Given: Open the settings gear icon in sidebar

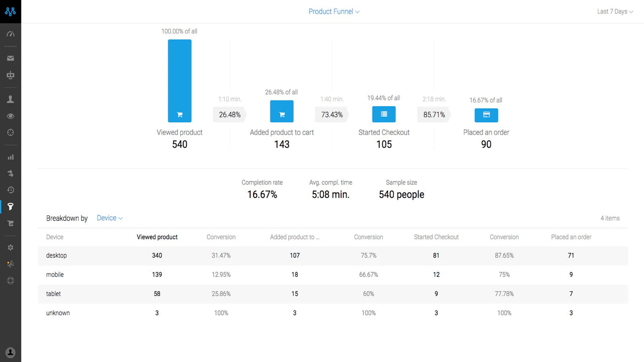Looking at the screenshot, I should coord(11,247).
